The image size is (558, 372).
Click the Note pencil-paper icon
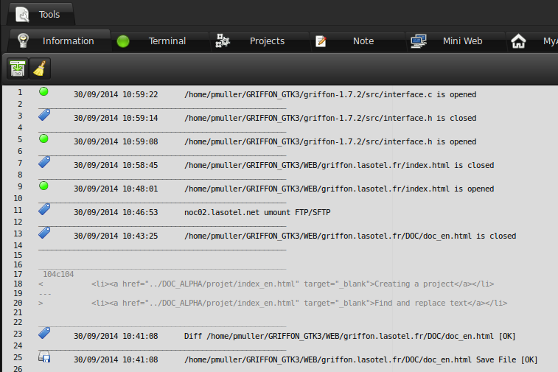coord(321,41)
